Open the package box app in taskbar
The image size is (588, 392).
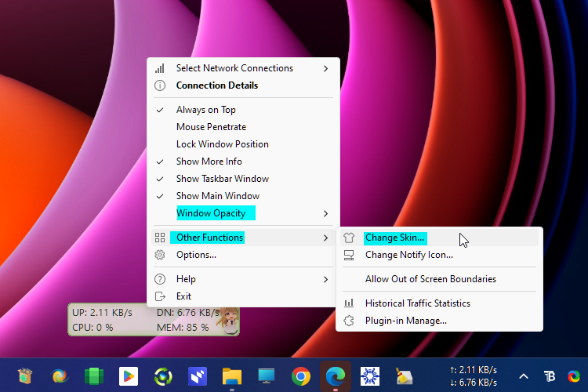[x=25, y=376]
